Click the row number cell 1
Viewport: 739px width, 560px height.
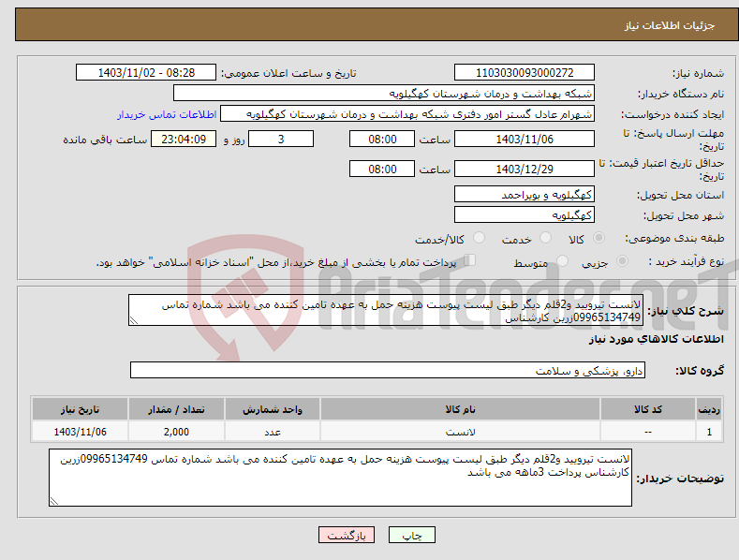[x=709, y=432]
